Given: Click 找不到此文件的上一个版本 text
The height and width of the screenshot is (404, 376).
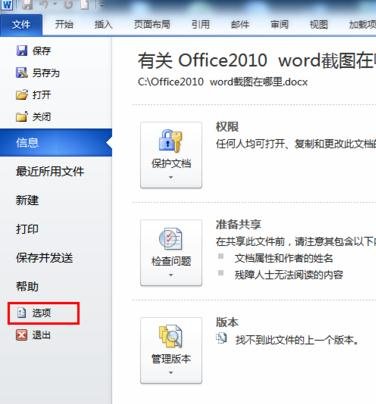Looking at the screenshot, I should [297, 340].
